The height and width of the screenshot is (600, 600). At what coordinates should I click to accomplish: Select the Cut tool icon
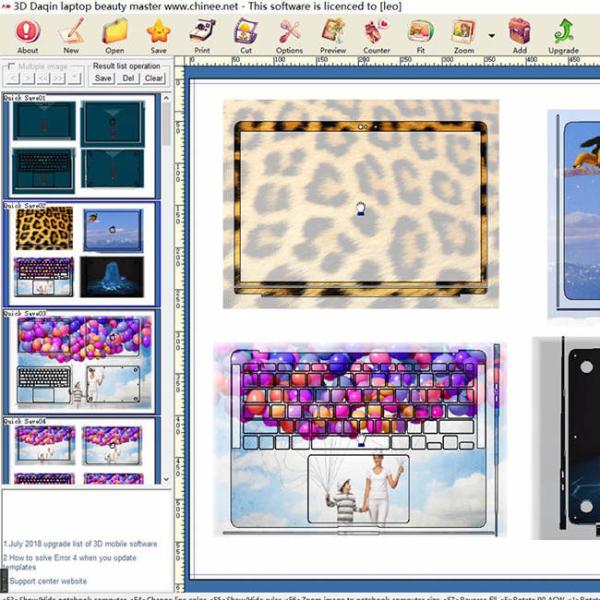point(246,35)
